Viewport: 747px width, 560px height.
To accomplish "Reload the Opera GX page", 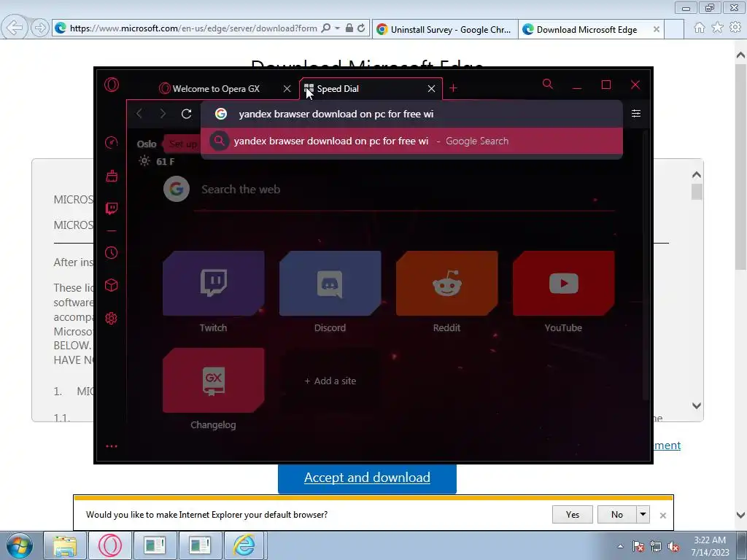I will click(x=186, y=113).
